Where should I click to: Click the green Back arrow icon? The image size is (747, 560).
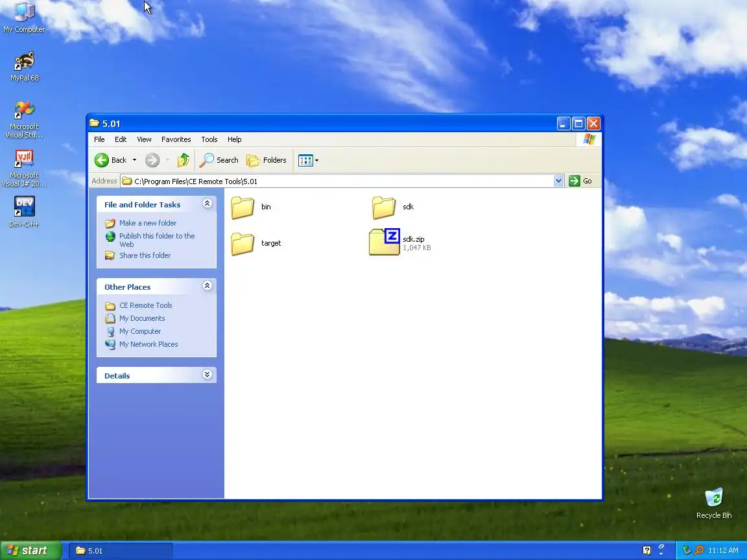(101, 161)
